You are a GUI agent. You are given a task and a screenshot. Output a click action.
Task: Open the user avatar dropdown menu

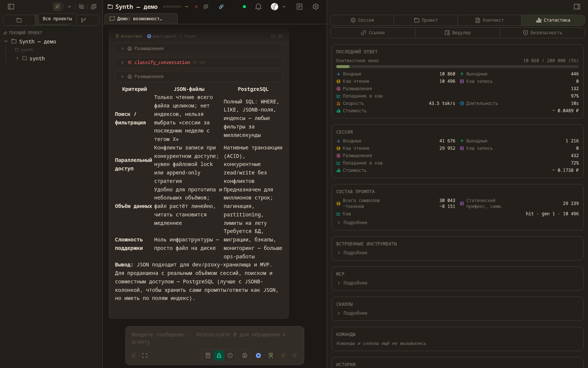click(278, 7)
